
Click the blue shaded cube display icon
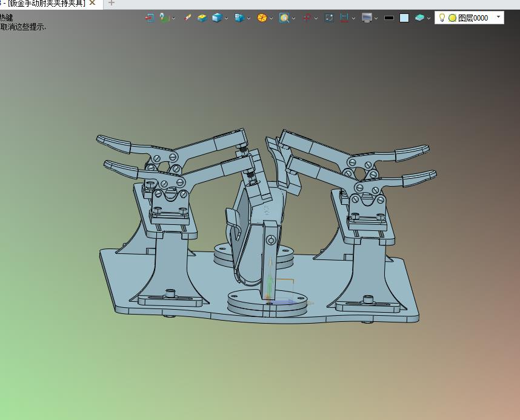[217, 18]
